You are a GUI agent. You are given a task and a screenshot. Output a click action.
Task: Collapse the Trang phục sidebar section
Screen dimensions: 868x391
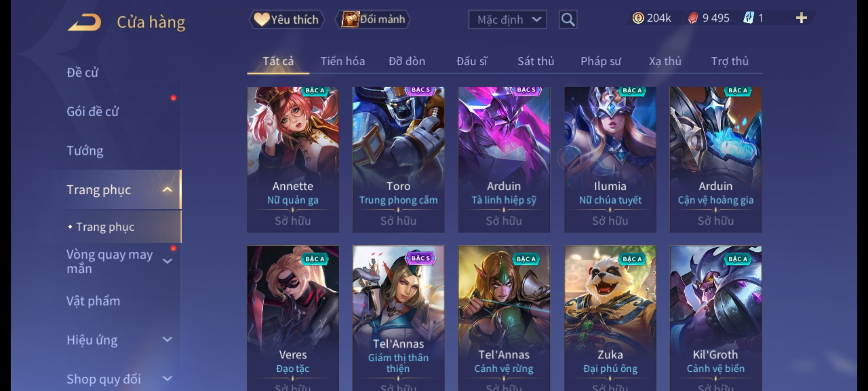click(x=167, y=189)
